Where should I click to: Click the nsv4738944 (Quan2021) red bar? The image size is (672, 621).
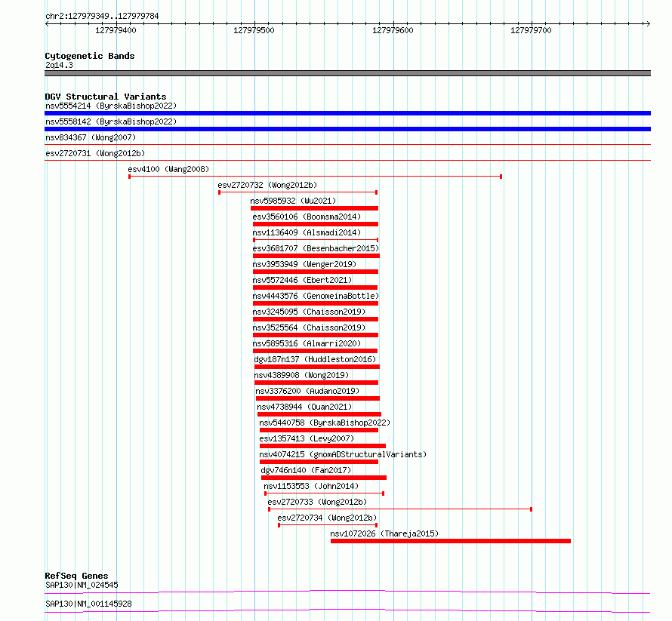[319, 414]
